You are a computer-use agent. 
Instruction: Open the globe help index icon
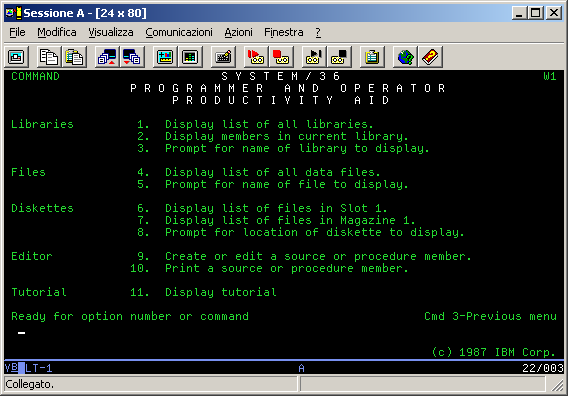click(405, 57)
